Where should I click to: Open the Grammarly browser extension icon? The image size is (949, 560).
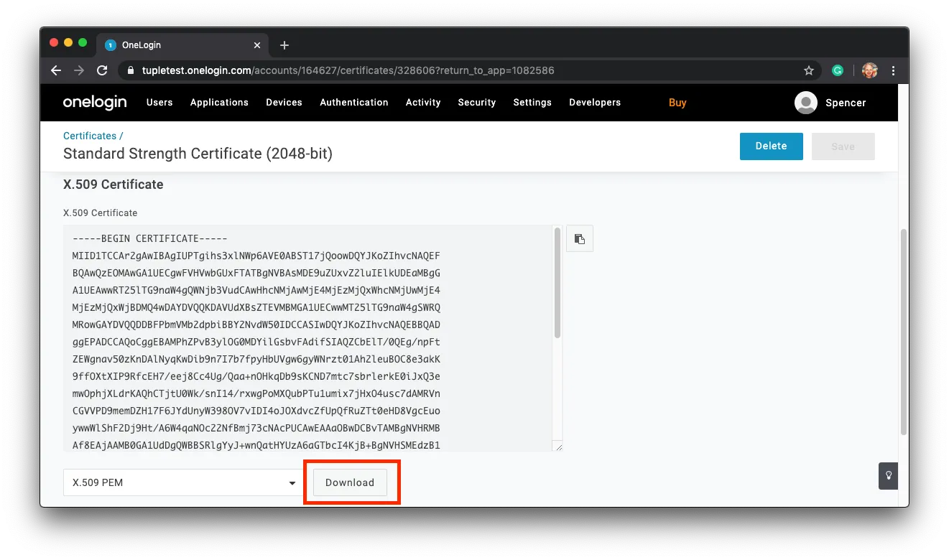pyautogui.click(x=837, y=70)
